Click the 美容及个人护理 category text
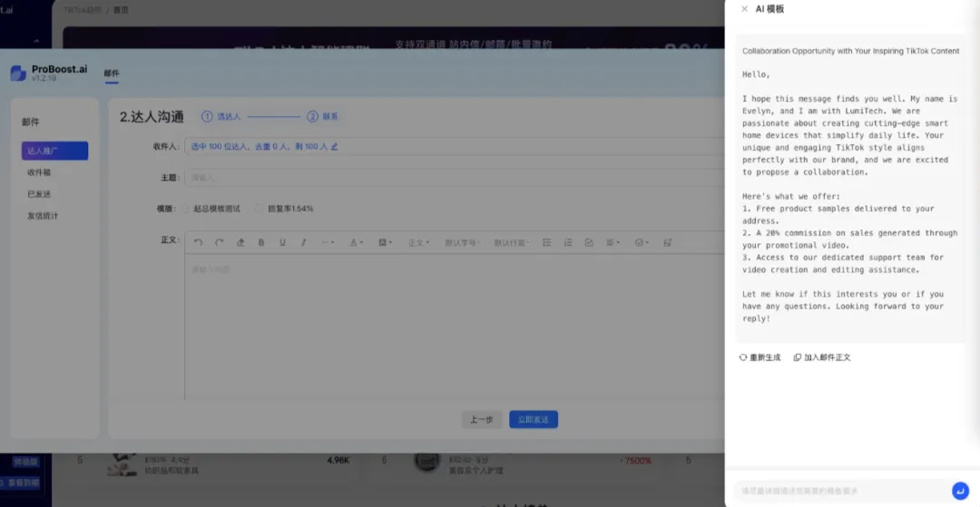 tap(475, 470)
